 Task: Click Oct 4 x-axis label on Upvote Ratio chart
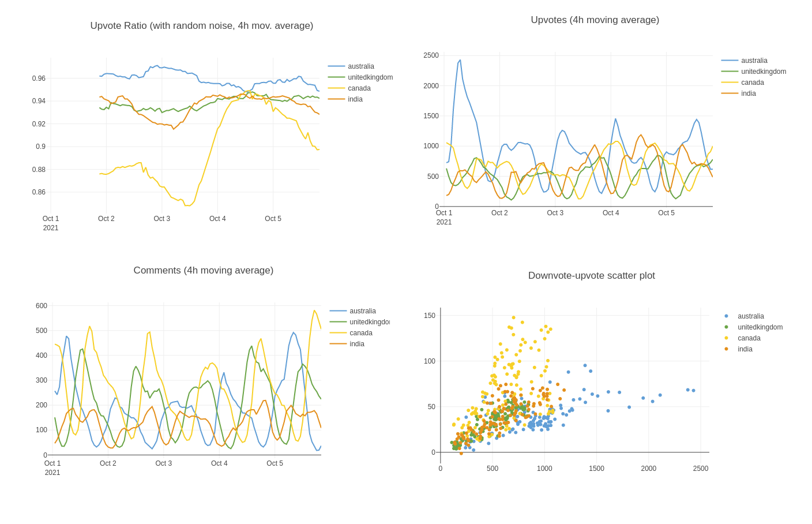click(x=217, y=219)
